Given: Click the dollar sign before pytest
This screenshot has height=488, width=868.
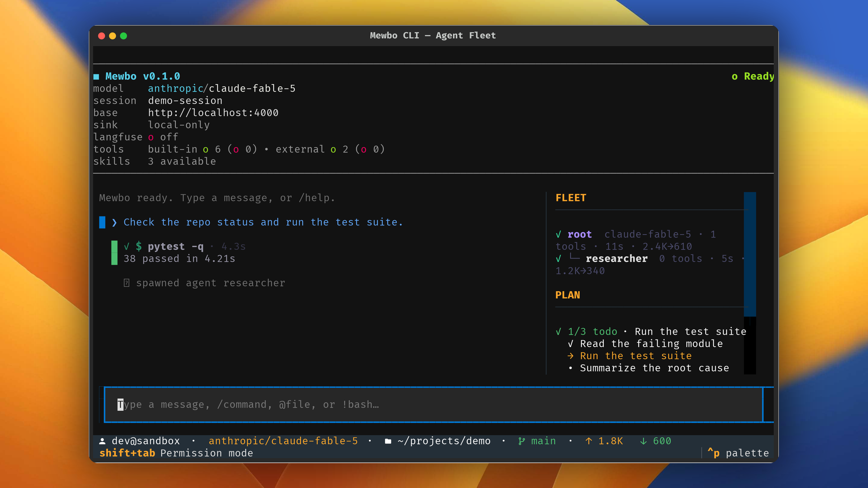Looking at the screenshot, I should 139,247.
